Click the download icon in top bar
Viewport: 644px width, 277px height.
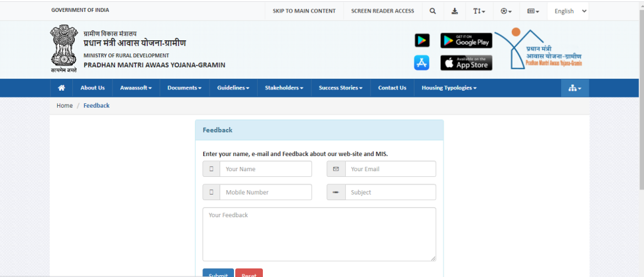pos(455,11)
